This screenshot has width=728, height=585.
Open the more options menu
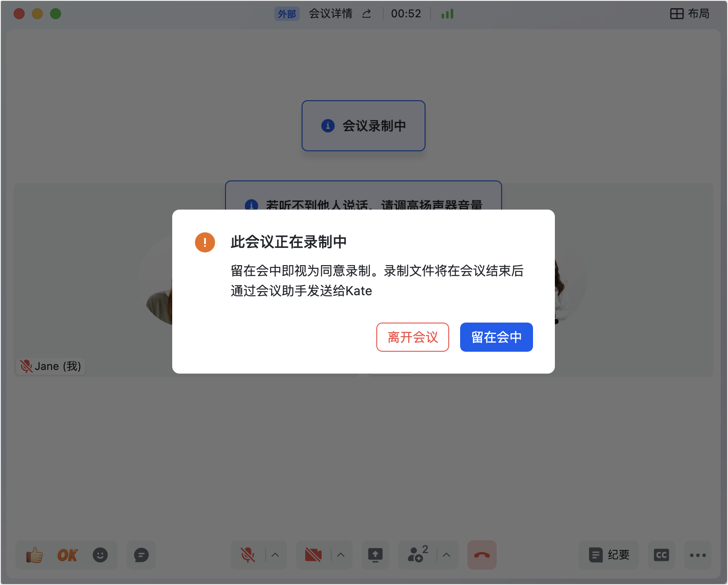click(698, 555)
